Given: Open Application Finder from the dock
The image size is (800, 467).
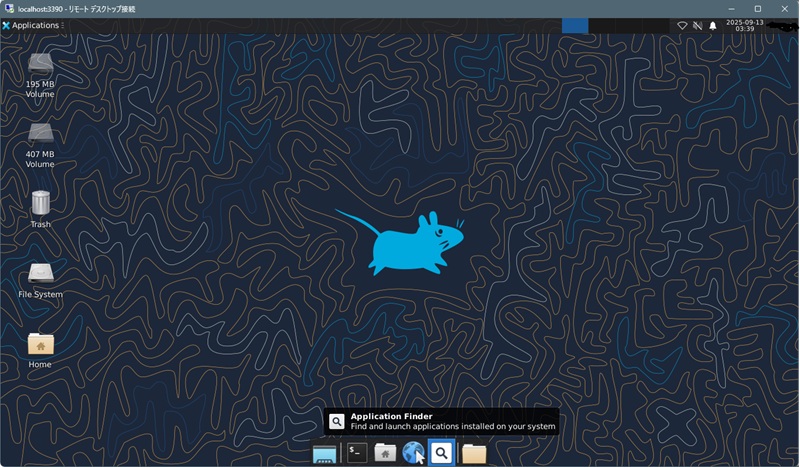Looking at the screenshot, I should 441,453.
